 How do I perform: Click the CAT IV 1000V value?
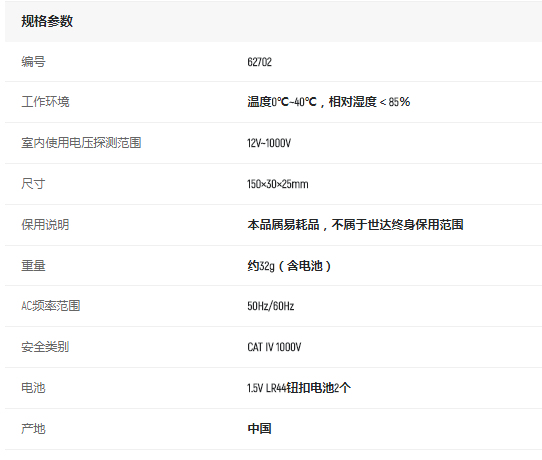[x=274, y=347]
